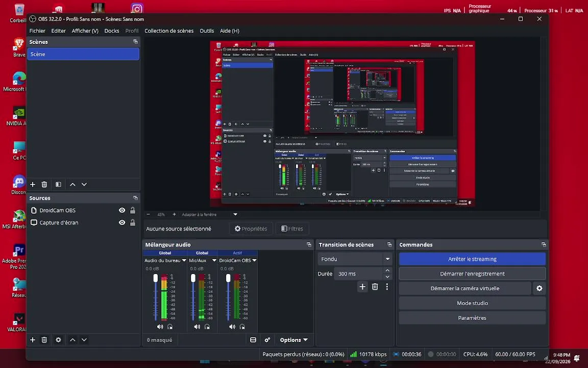
Task: Open advanced audio properties gear in mixer
Action: click(267, 340)
